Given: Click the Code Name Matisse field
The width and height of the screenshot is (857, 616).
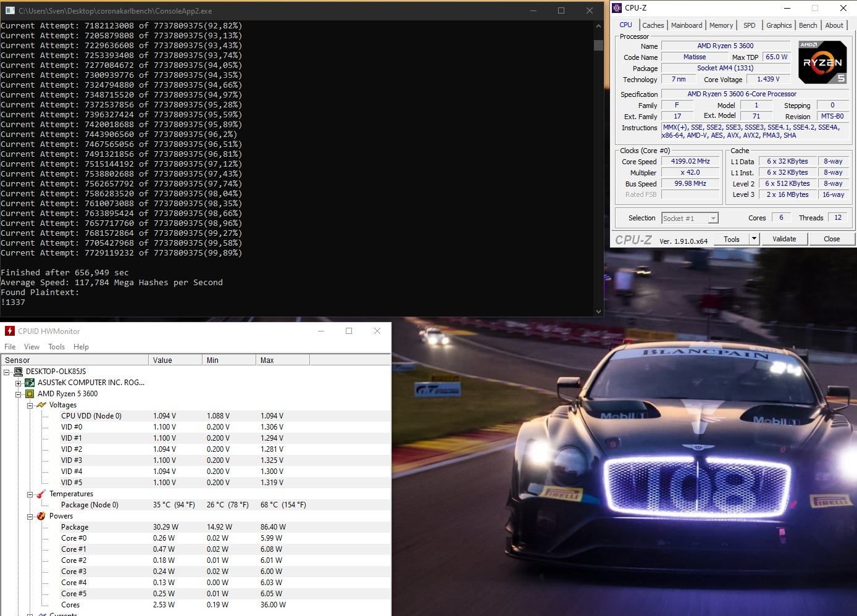Looking at the screenshot, I should [x=695, y=57].
